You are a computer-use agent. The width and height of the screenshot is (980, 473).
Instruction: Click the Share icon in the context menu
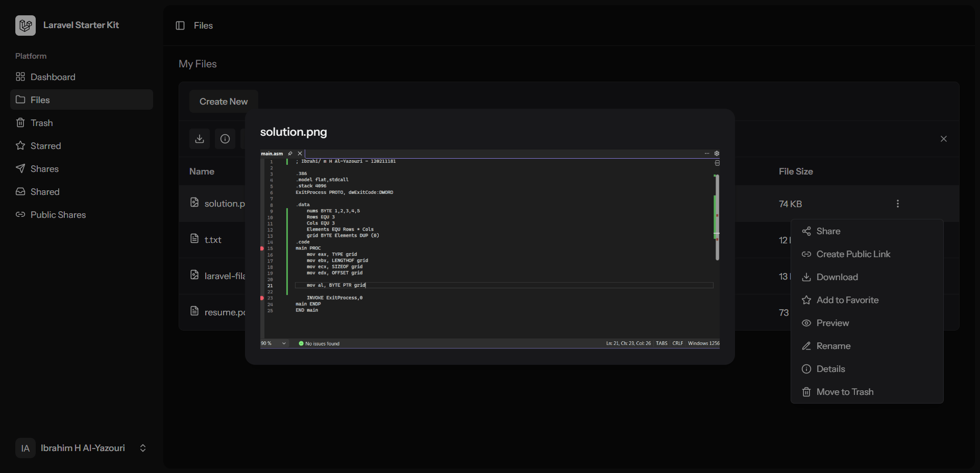pos(806,231)
